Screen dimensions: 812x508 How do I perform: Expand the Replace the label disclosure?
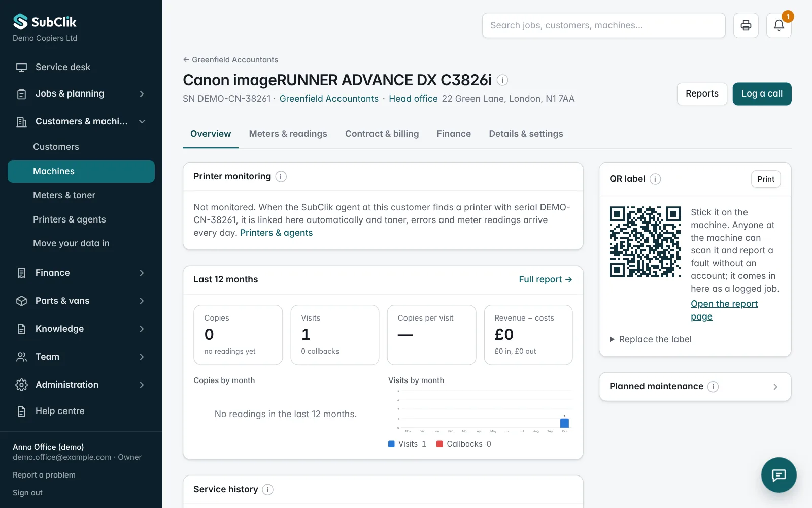pyautogui.click(x=650, y=339)
